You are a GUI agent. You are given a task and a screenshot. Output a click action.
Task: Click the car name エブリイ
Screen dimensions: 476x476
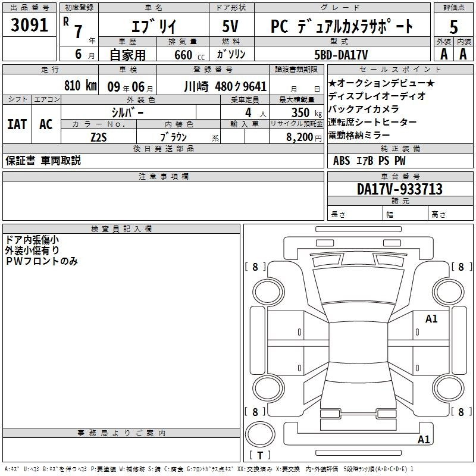coord(152,26)
